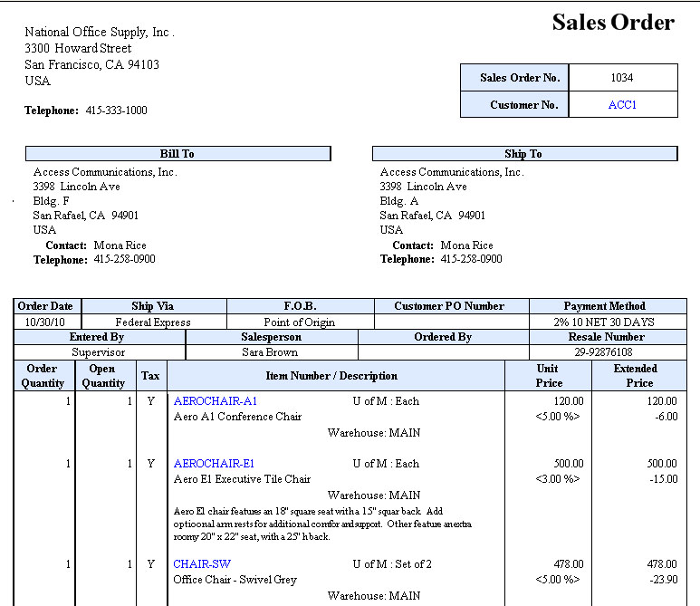The image size is (700, 606).
Task: Click the Bill To section header
Action: coord(177,154)
